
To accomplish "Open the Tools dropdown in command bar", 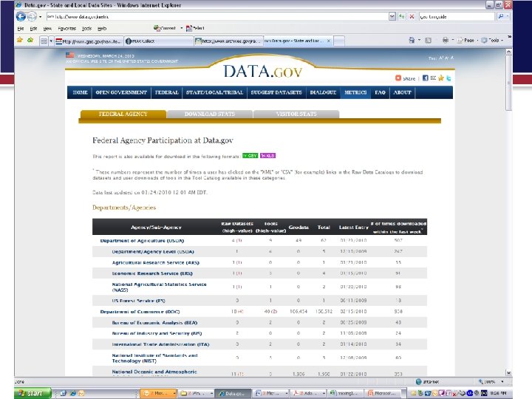I will pyautogui.click(x=491, y=40).
